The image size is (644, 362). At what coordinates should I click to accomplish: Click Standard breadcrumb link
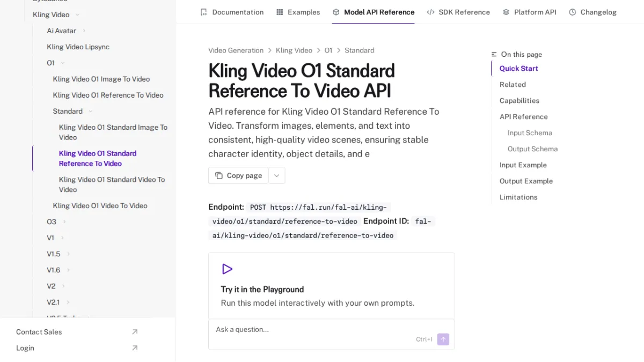click(359, 50)
